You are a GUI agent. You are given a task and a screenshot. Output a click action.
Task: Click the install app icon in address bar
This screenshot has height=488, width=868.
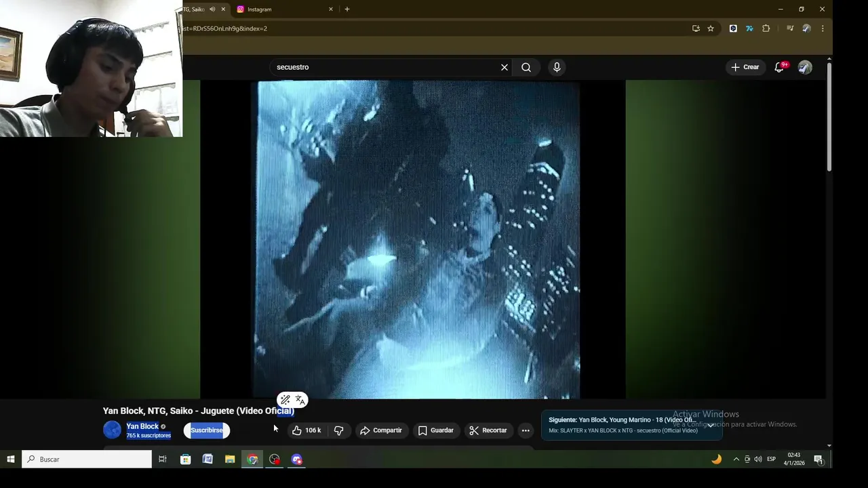tap(696, 28)
